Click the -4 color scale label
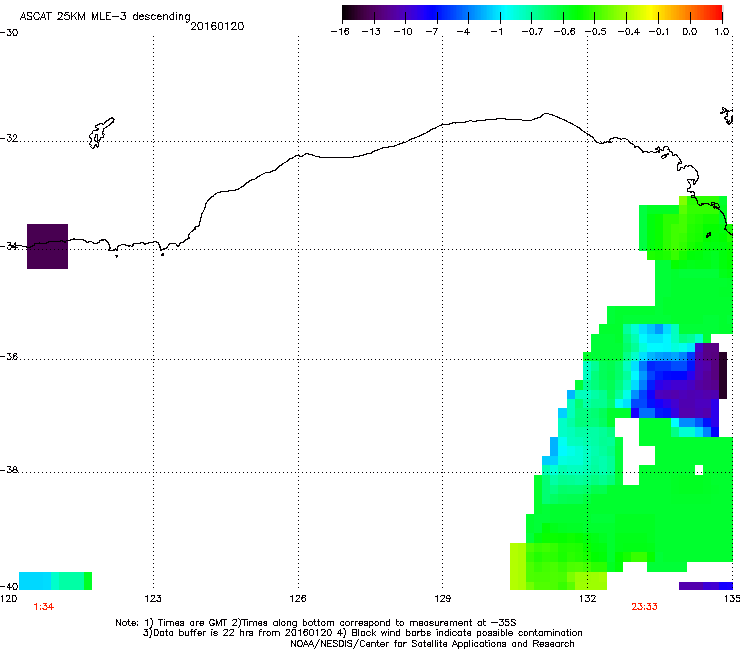Viewport: 740px width, 650px height. pos(463,32)
